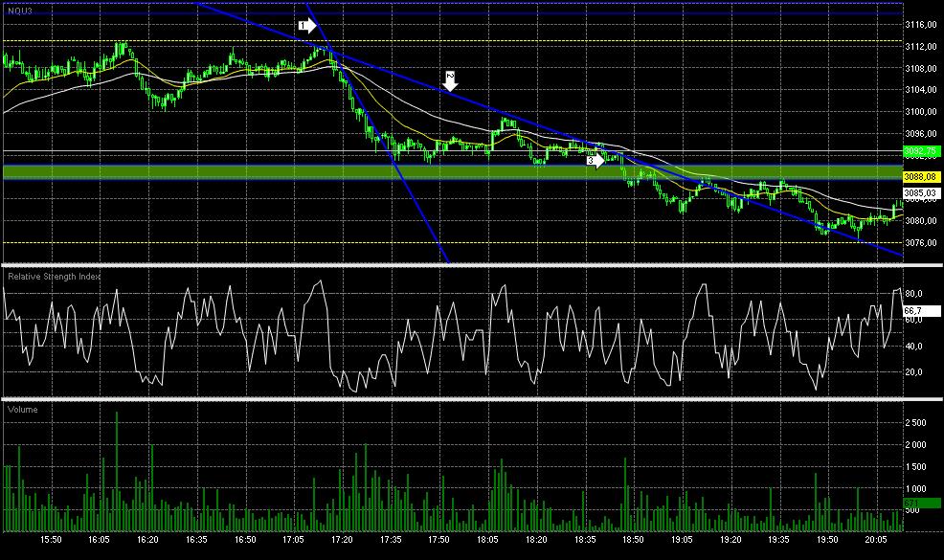
Task: Click the 19:50 time axis label
Action: click(828, 540)
